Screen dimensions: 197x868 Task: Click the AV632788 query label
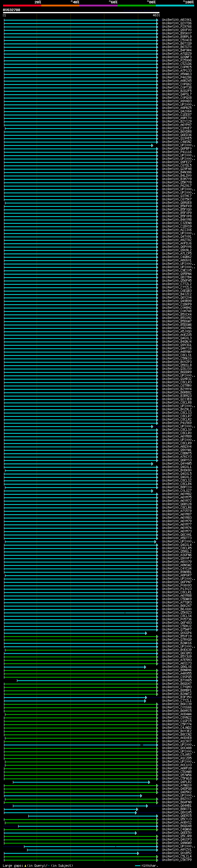click(11, 10)
